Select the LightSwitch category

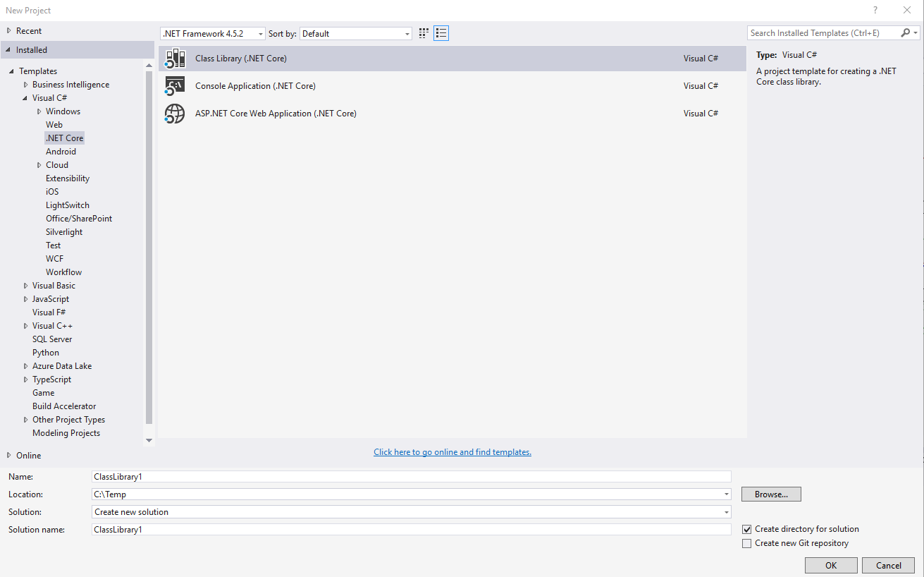(68, 205)
